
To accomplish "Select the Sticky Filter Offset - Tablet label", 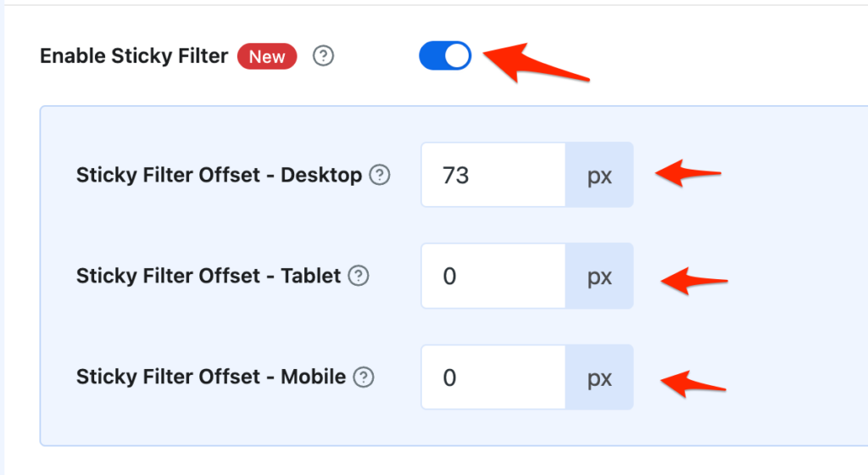I will pos(209,276).
